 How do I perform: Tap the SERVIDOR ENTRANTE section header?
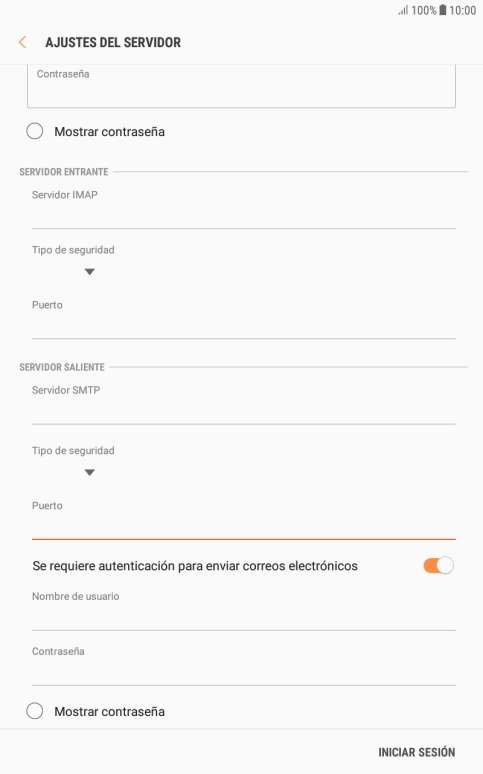click(x=64, y=172)
